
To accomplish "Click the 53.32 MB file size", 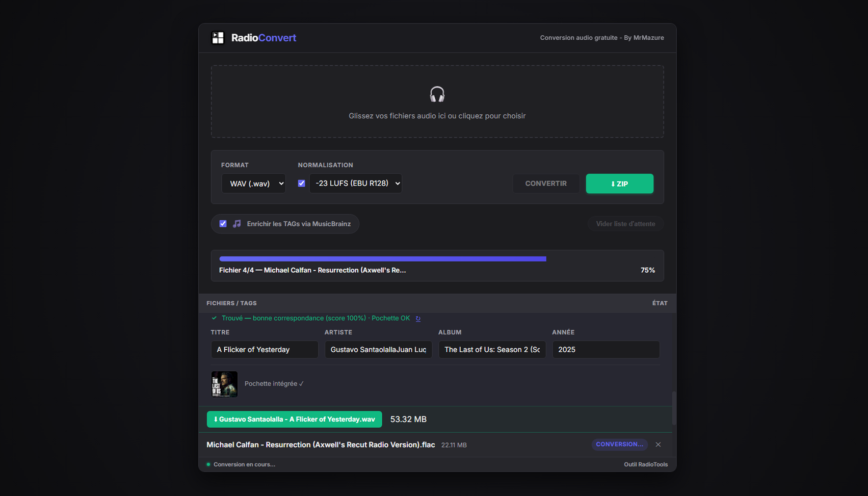I will (x=408, y=419).
